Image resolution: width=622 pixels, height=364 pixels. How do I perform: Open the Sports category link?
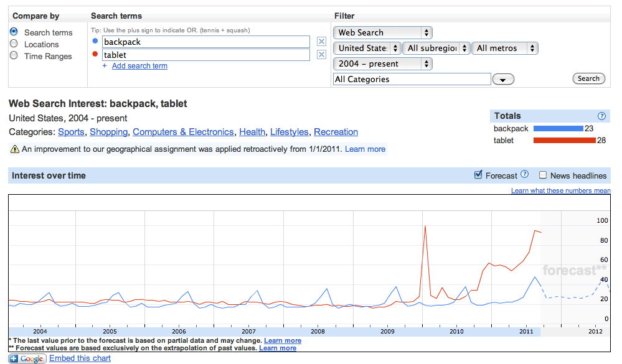tap(72, 132)
